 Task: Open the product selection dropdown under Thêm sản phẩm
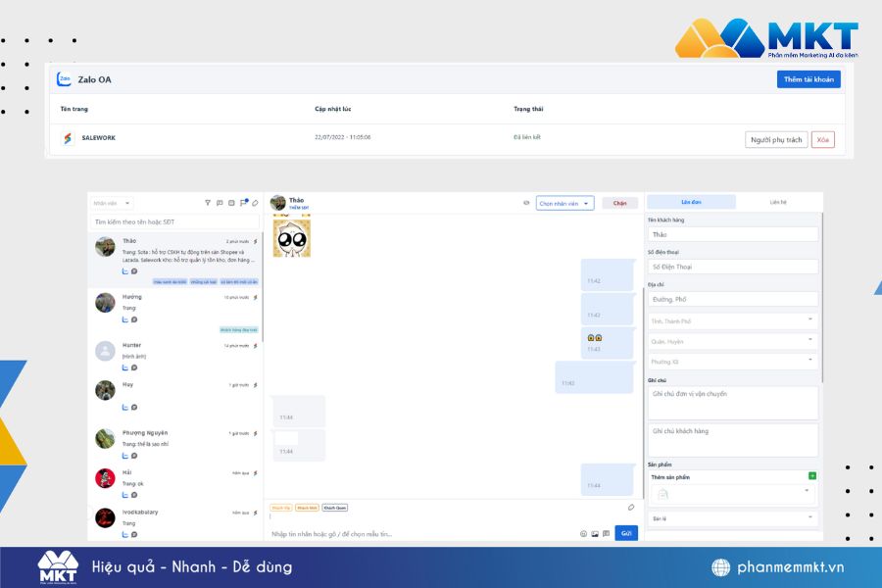(733, 494)
